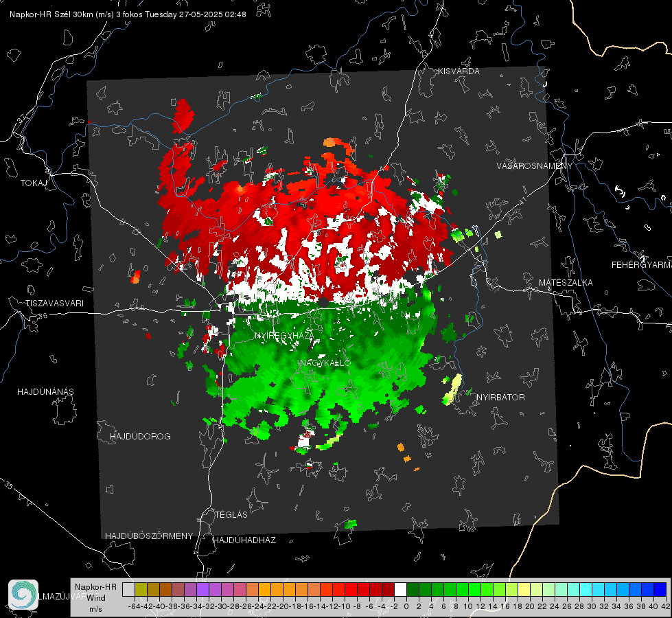
Task: Click the TOKAJ town label
Action: click(x=34, y=183)
